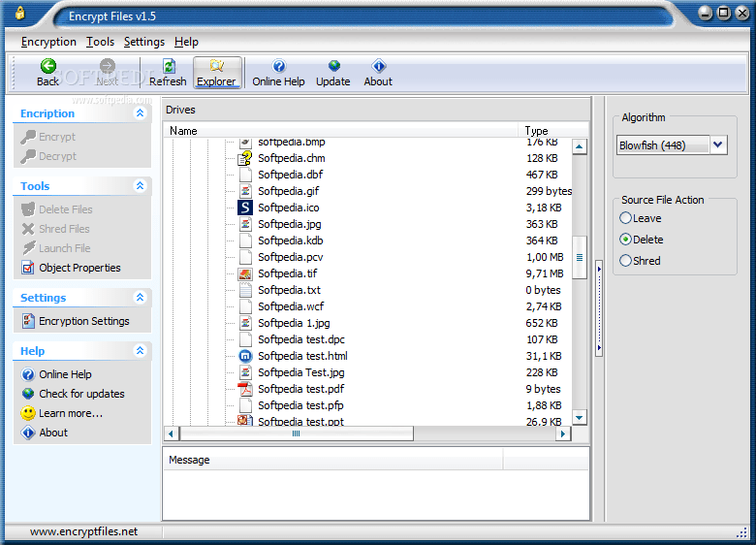Viewport: 756px width, 545px height.
Task: Select the Shred source file action
Action: 625,261
